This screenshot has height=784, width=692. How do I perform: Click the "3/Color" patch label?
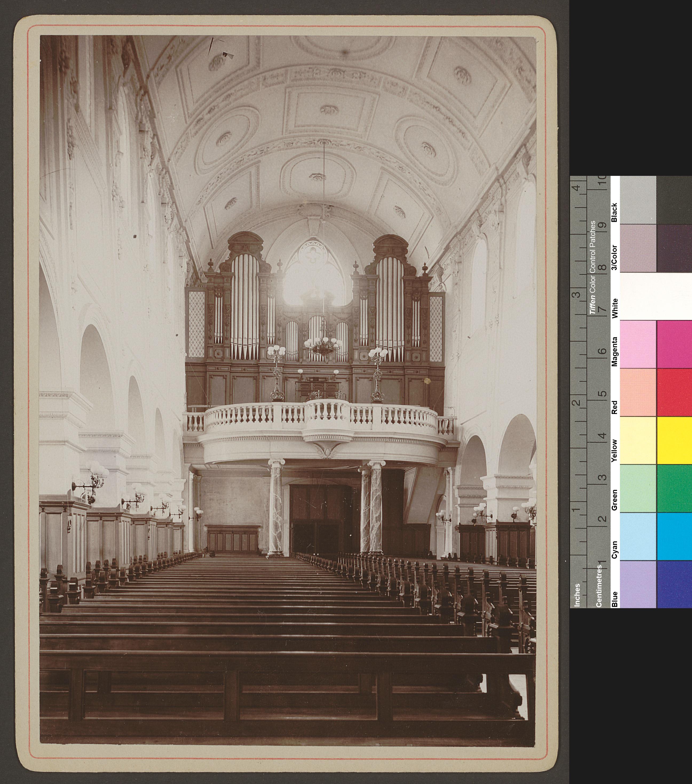615,258
